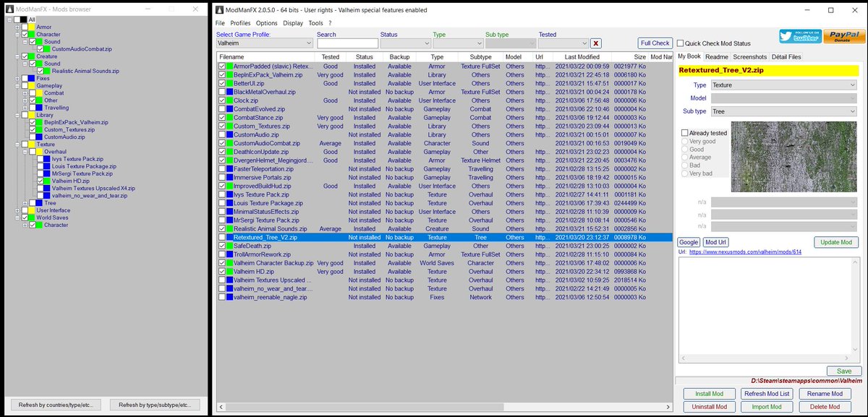The width and height of the screenshot is (868, 417).
Task: Click the Refresh Mod List button
Action: (767, 394)
